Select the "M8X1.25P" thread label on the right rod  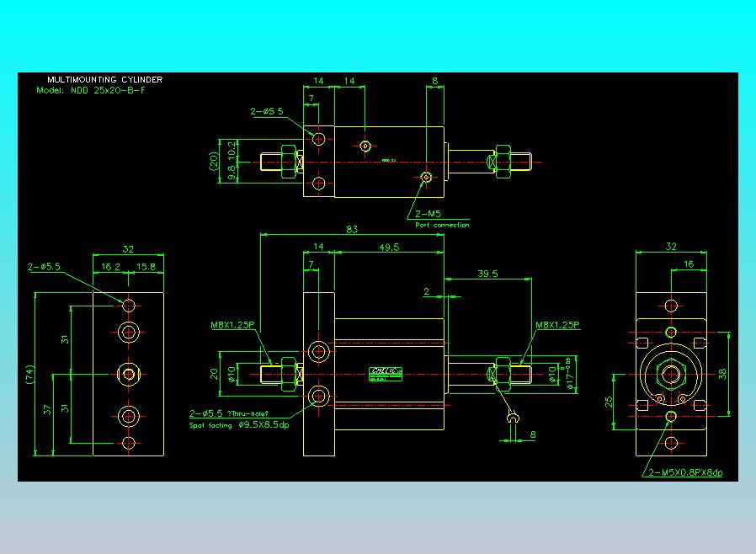557,325
